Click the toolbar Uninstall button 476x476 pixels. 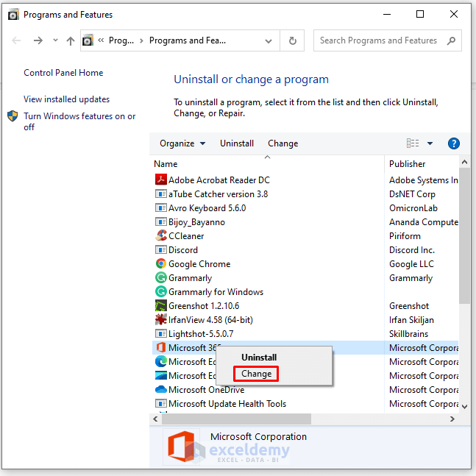[x=237, y=143]
